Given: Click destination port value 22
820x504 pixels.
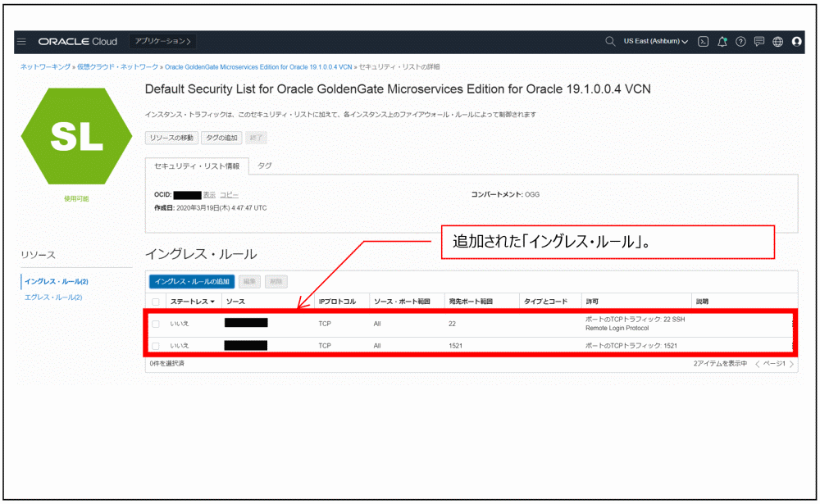Looking at the screenshot, I should (x=452, y=325).
